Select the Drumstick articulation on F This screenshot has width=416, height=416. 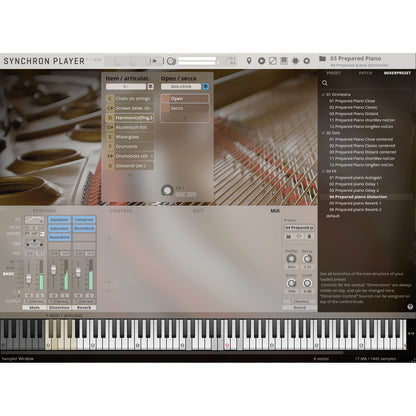[130, 147]
